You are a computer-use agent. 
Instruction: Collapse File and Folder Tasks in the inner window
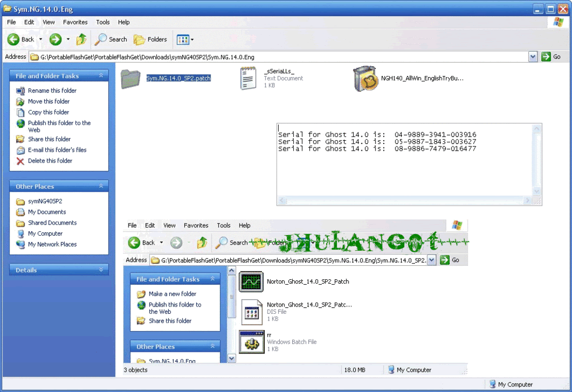click(x=213, y=279)
